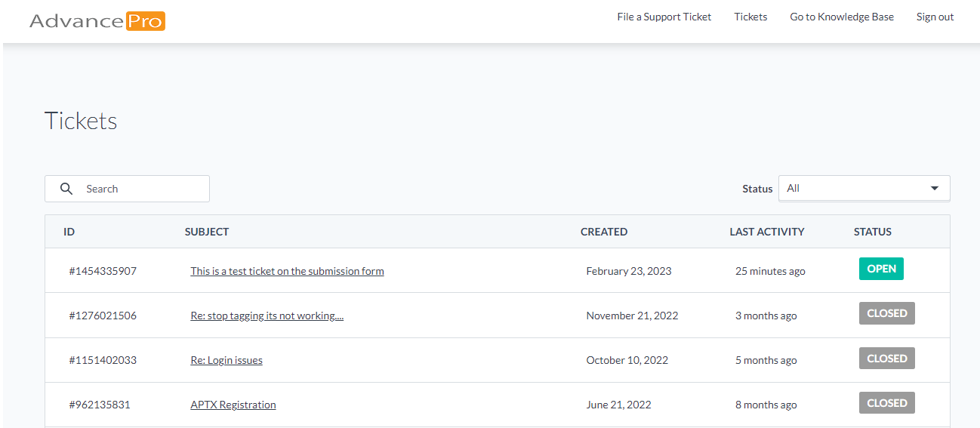Click the ticket Search field
Viewport: 980px width, 428px height.
tap(140, 189)
